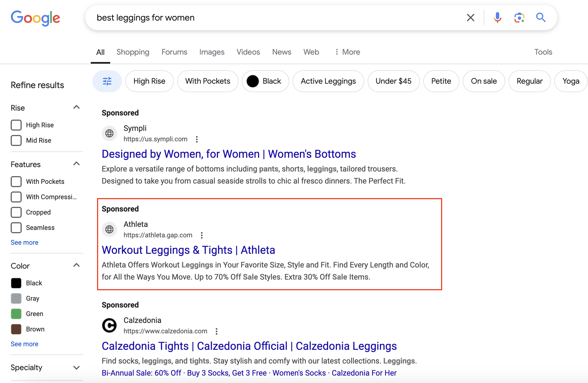Tick the Mid Rise checkbox
Image resolution: width=588 pixels, height=383 pixels.
point(16,140)
